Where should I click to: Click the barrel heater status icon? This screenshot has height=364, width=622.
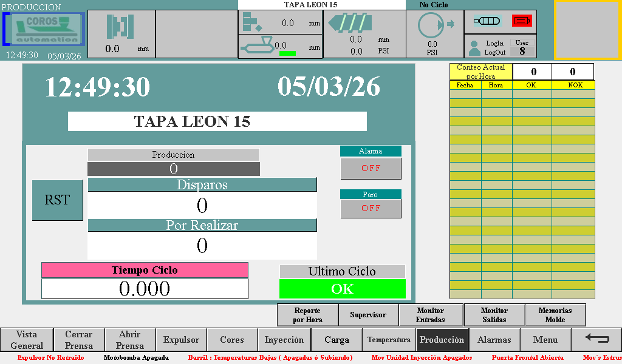pyautogui.click(x=487, y=21)
